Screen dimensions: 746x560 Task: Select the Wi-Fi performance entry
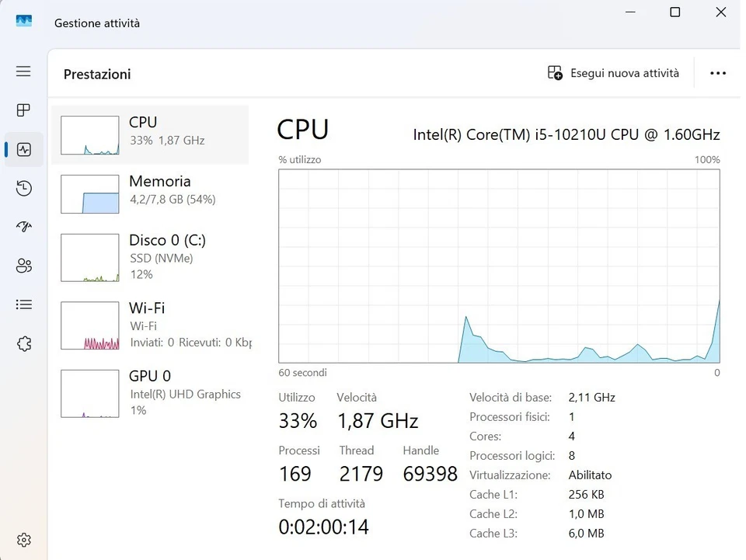coord(150,325)
